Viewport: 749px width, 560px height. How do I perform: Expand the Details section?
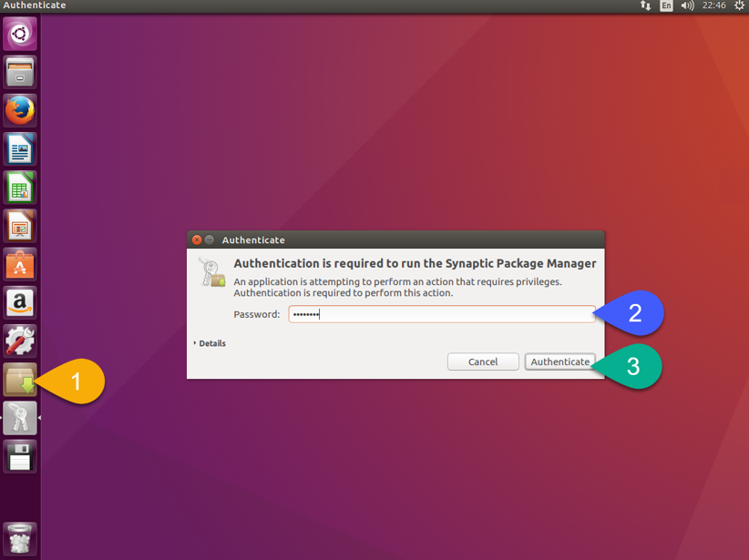[210, 343]
